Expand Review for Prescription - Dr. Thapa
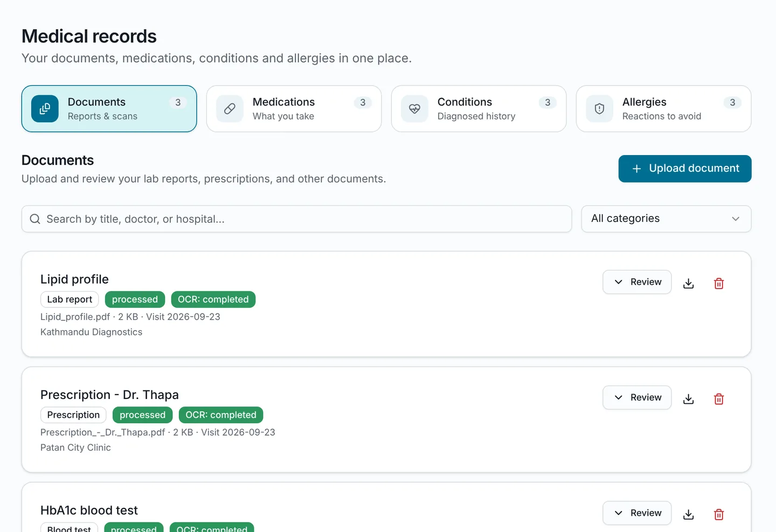 [637, 397]
